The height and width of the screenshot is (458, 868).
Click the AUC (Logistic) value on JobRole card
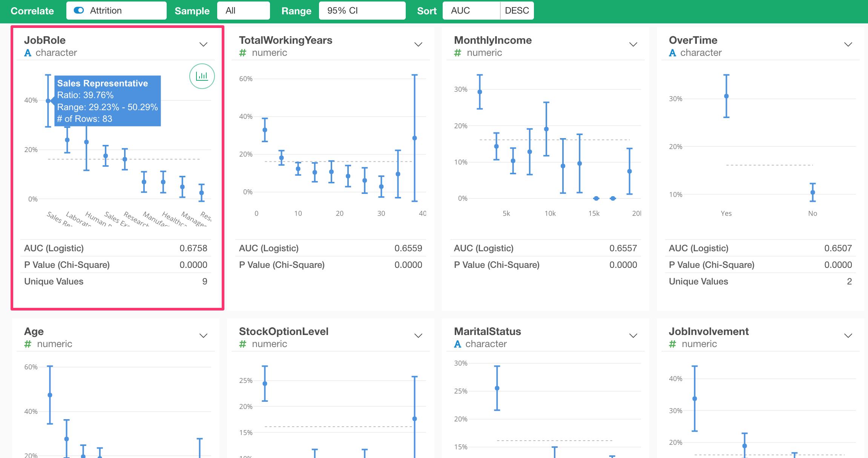194,248
